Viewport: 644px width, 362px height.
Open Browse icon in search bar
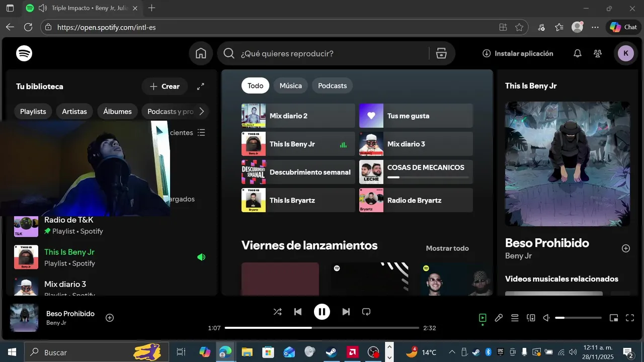441,53
